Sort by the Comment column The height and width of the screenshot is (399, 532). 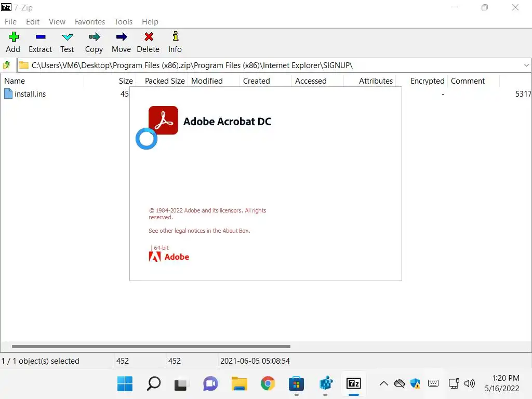coord(473,81)
